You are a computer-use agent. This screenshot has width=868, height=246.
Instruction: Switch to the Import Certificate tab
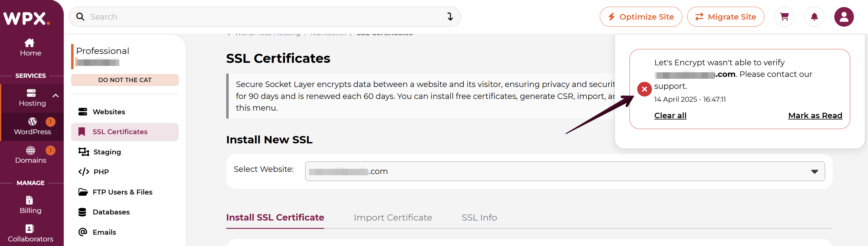point(393,218)
